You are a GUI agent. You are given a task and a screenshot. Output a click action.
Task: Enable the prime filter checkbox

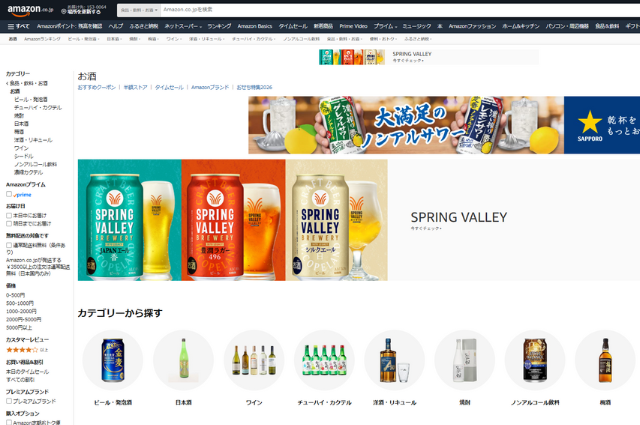[x=9, y=194]
